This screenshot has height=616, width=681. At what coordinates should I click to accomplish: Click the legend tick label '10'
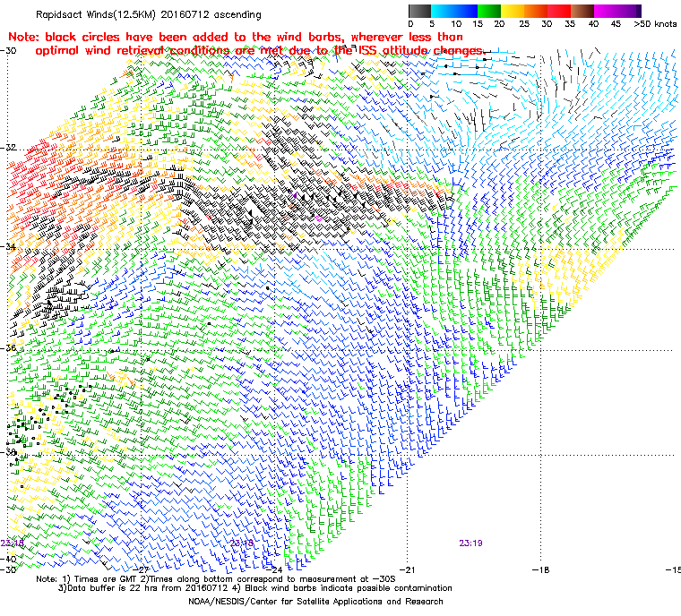(x=456, y=24)
